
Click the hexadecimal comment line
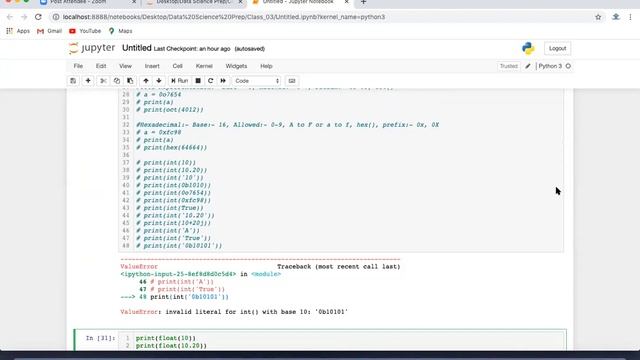[x=287, y=125]
